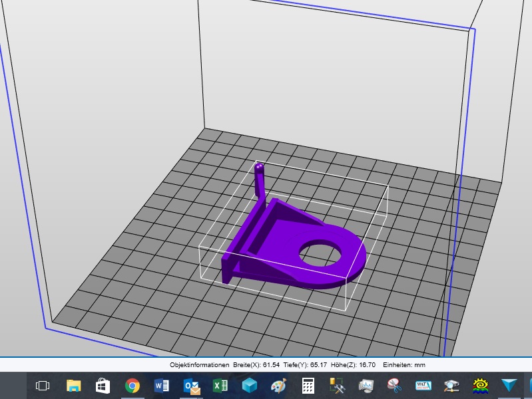Click the network magnifier icon in taskbar

452,386
